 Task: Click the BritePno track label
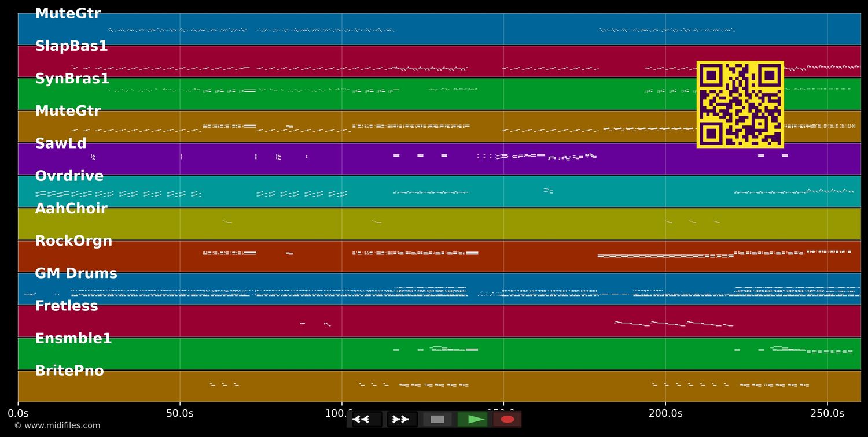[69, 371]
